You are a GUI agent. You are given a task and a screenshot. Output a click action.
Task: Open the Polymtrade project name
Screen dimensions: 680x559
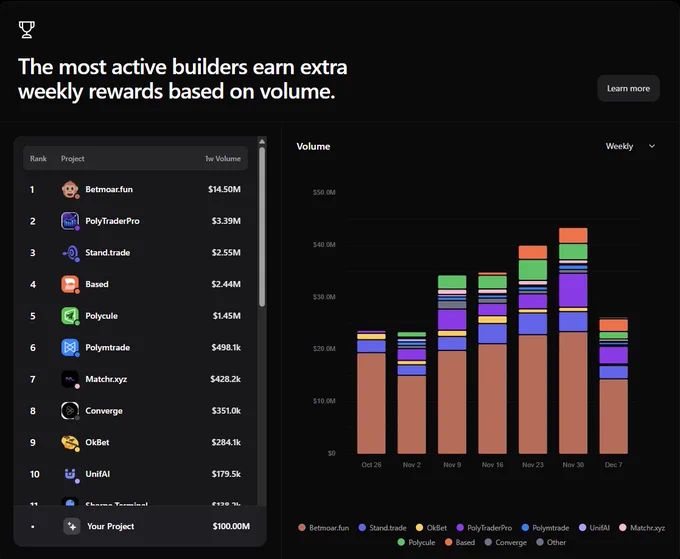(108, 348)
